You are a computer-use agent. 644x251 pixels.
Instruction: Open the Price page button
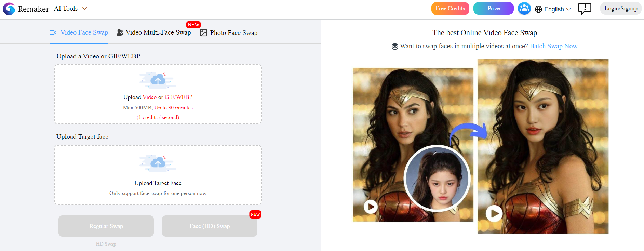(x=494, y=9)
